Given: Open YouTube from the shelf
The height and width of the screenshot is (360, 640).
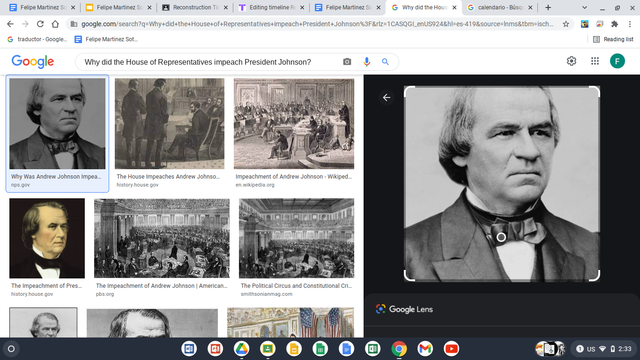Looking at the screenshot, I should pos(451,349).
